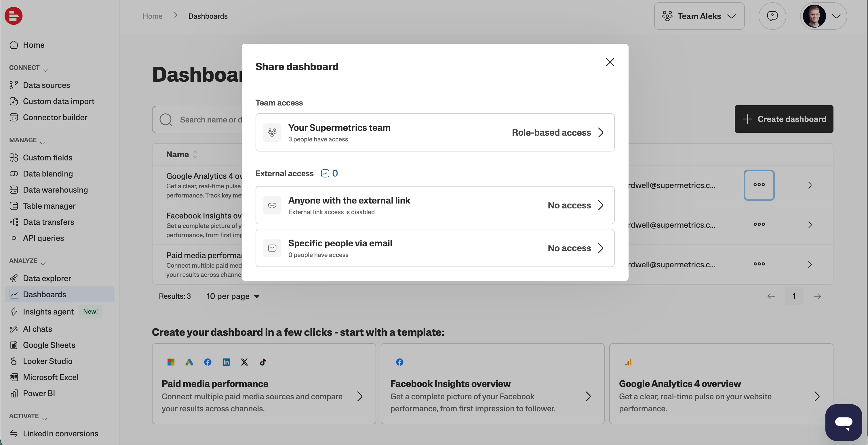Close the Share dashboard dialog

(x=610, y=62)
